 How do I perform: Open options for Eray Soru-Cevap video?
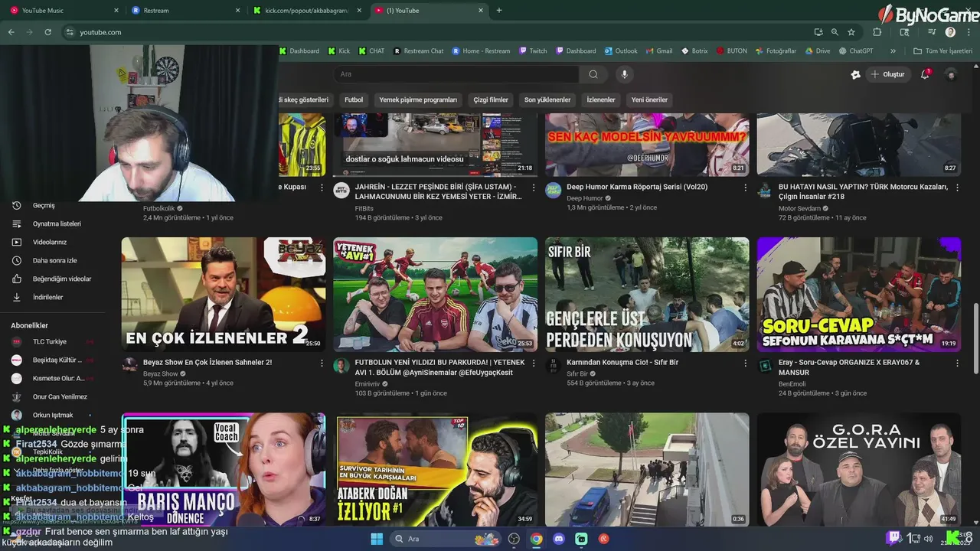pos(957,364)
